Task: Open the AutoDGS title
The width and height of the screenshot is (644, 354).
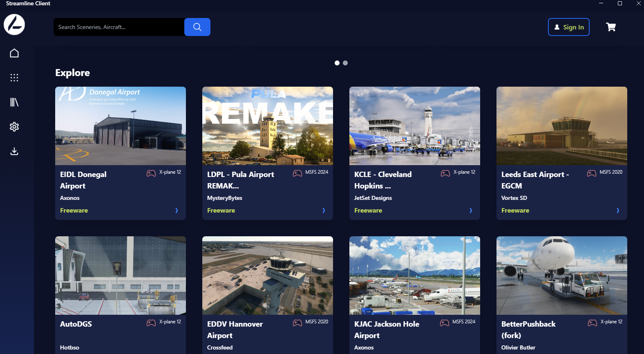Action: click(76, 324)
